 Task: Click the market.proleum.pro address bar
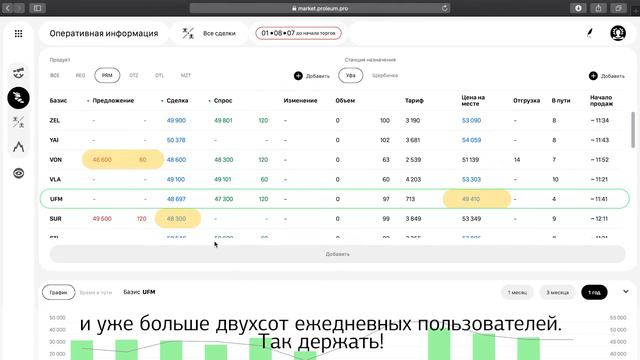(320, 8)
